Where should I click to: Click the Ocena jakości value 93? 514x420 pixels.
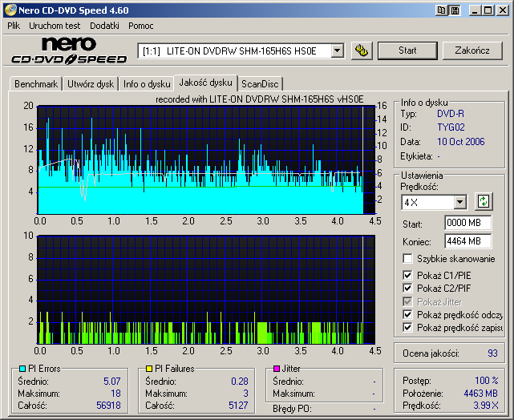[x=492, y=353]
